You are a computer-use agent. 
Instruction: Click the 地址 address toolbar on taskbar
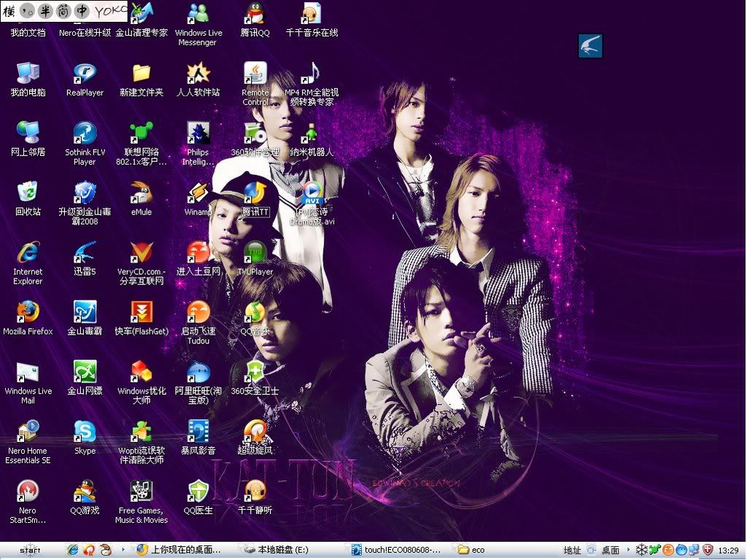point(573,551)
